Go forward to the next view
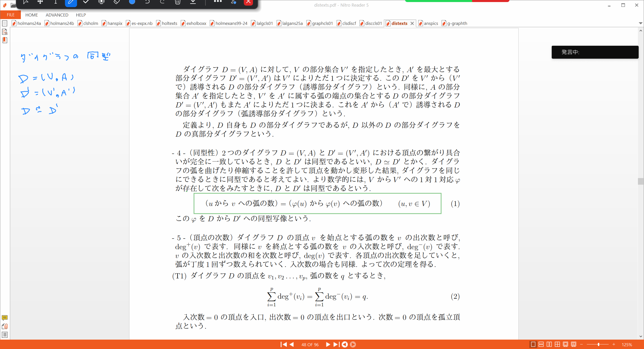This screenshot has width=644, height=349. coord(353,344)
